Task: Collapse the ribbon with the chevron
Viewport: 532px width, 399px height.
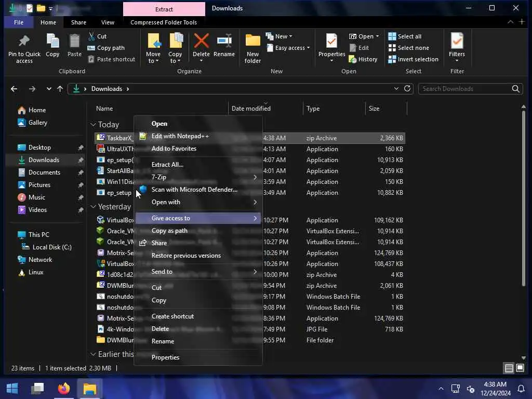Action: (510, 22)
